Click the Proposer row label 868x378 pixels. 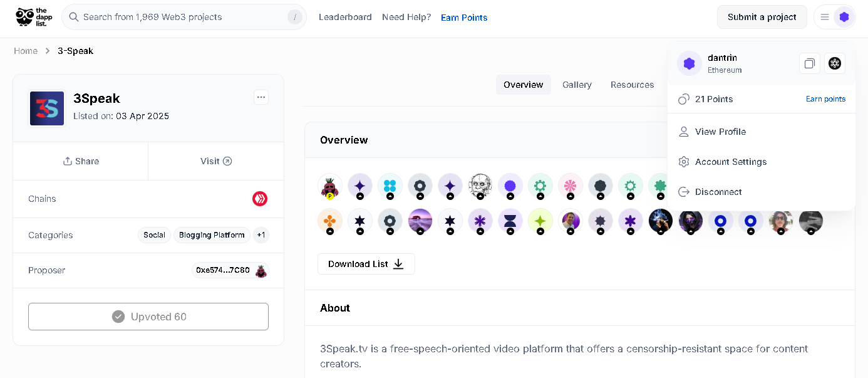pos(47,270)
